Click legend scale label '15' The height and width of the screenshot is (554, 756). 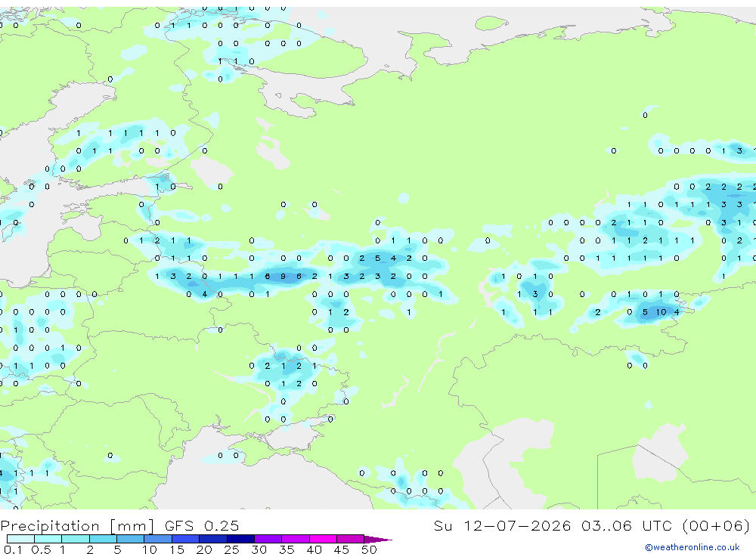(176, 549)
